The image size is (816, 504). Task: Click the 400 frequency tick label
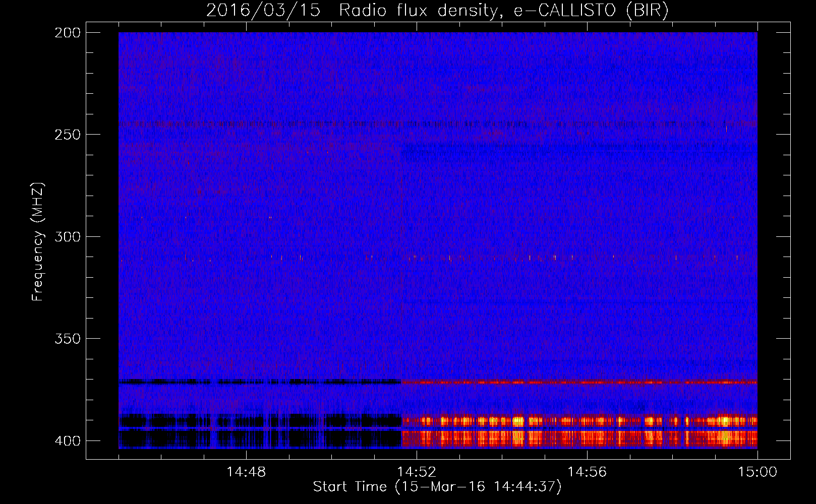67,441
